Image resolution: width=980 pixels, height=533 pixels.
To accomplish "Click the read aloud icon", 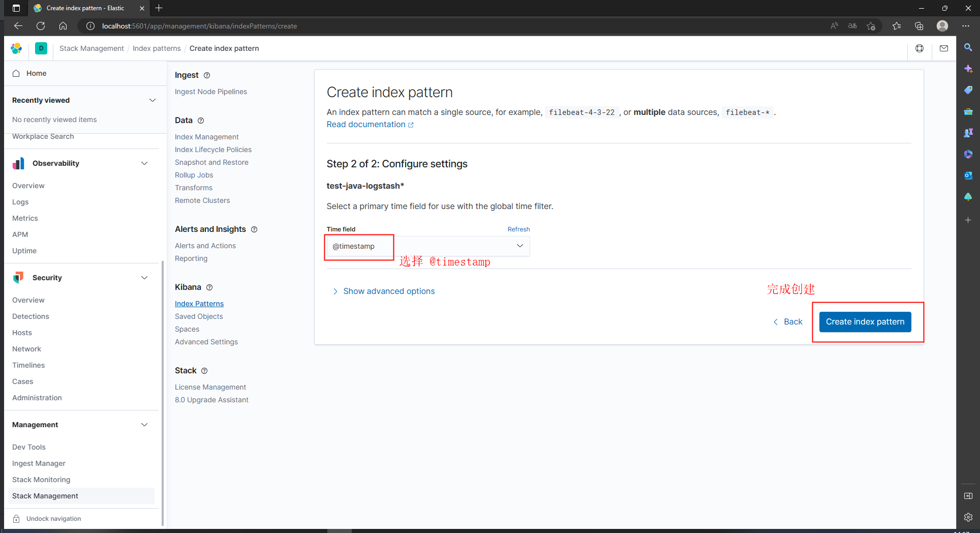I will (x=834, y=26).
